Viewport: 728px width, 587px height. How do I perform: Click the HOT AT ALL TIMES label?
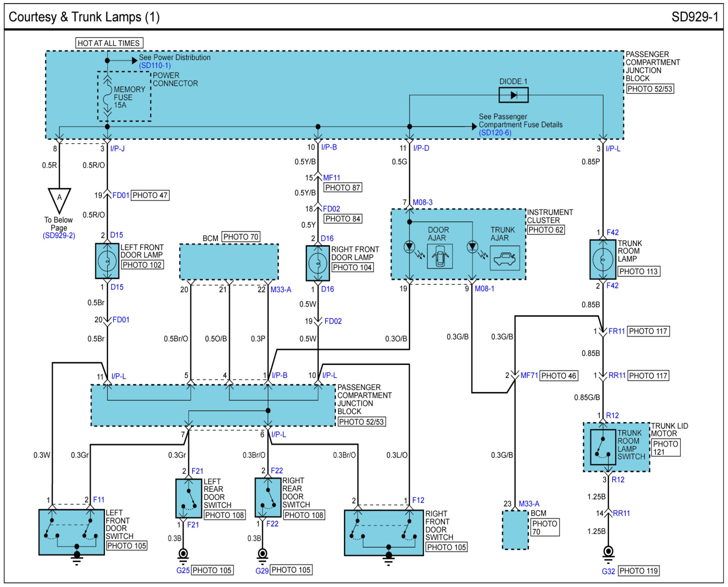[x=109, y=43]
